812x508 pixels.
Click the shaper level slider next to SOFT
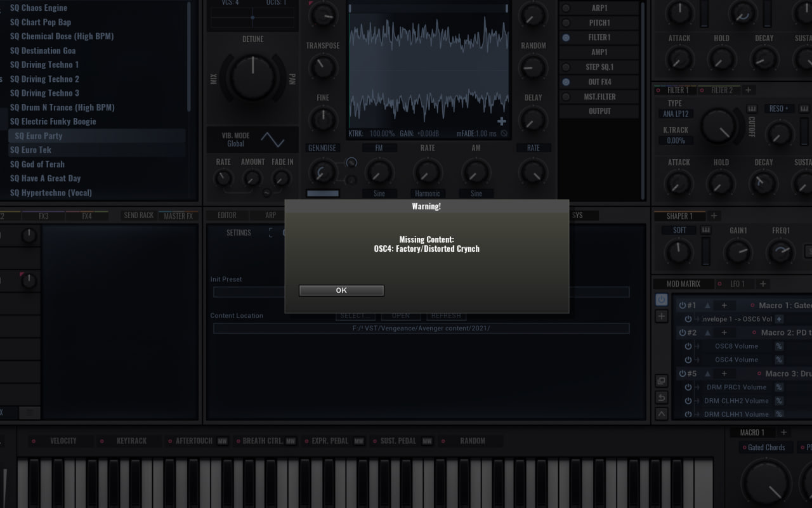tap(705, 251)
